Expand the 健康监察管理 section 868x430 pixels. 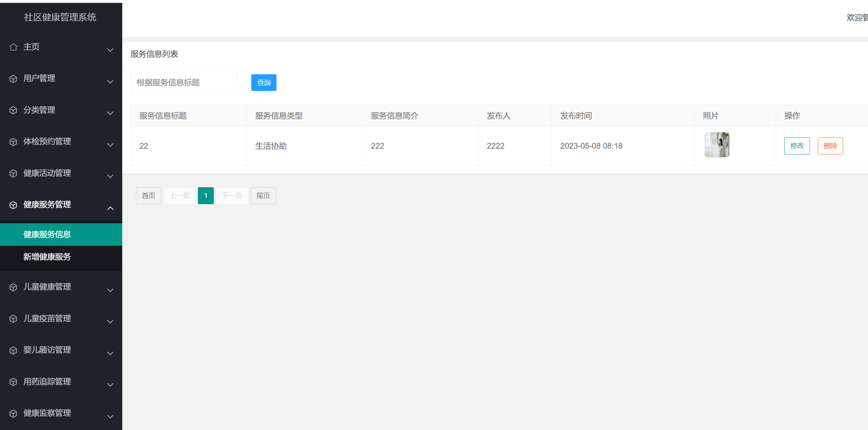coord(110,416)
